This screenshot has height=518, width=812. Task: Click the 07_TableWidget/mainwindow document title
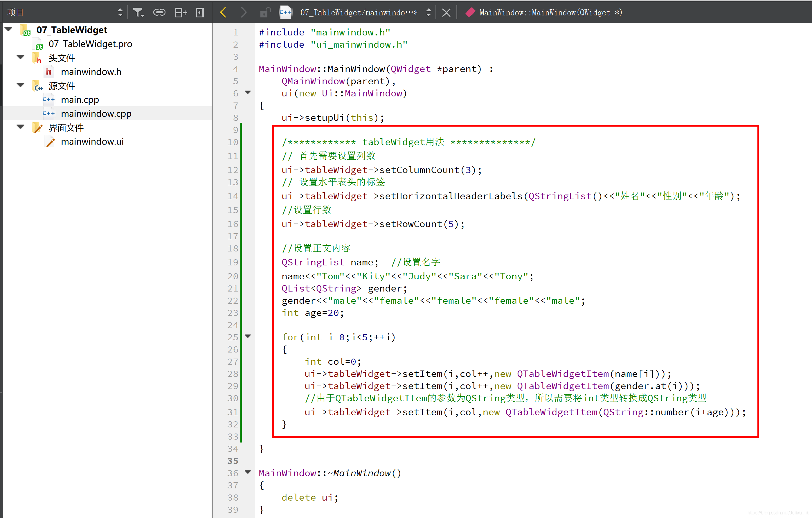(x=359, y=13)
